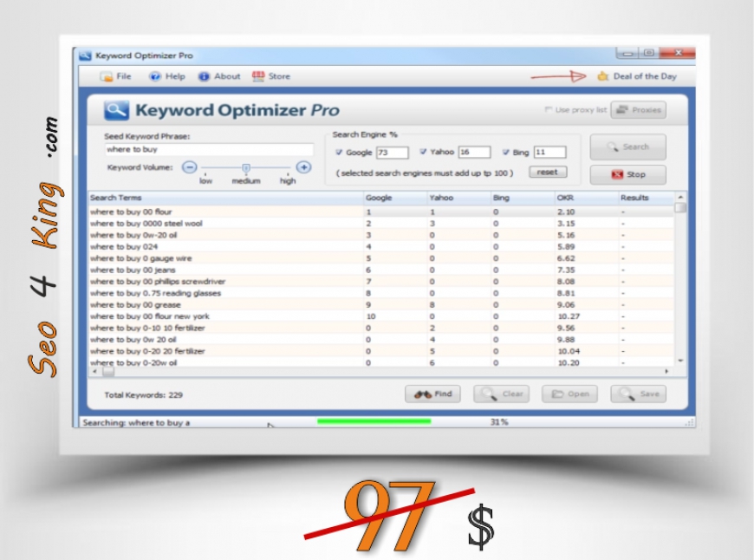754x560 pixels.
Task: Select row 'where to buy 0000 steel wool'
Action: 380,224
